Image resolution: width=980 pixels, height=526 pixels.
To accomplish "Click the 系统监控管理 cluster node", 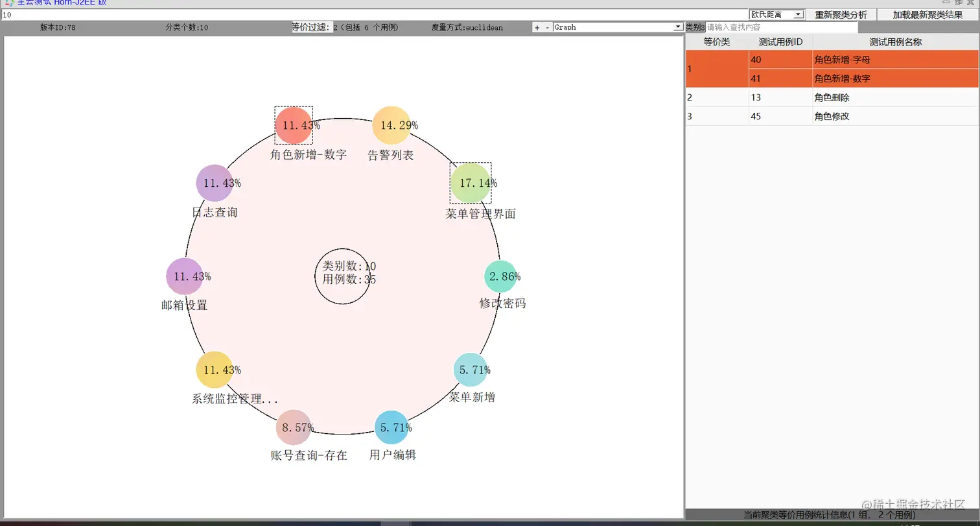I will [214, 369].
